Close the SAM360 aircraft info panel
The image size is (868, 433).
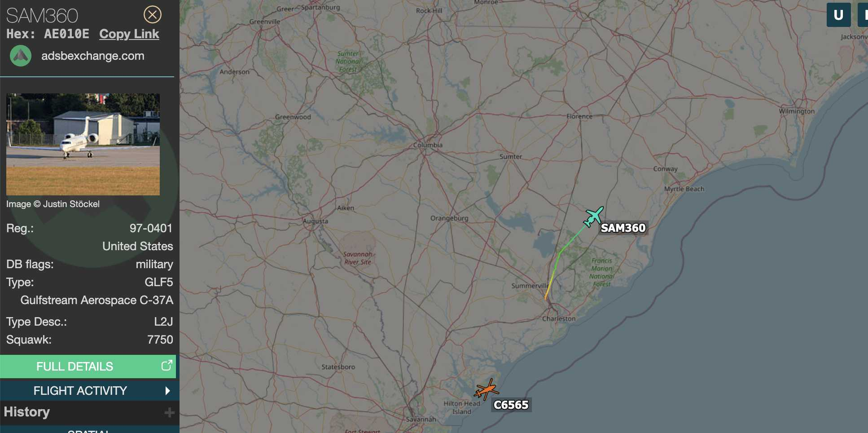pos(153,15)
